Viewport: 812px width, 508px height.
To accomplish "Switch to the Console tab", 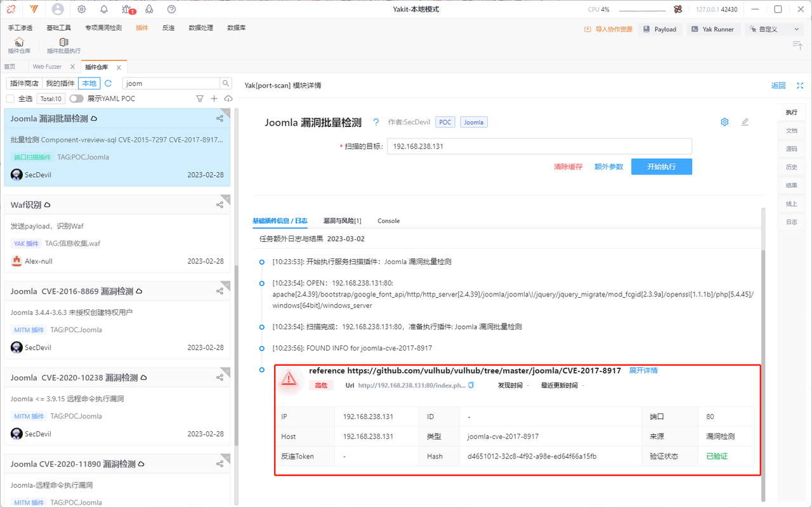I will coord(388,221).
